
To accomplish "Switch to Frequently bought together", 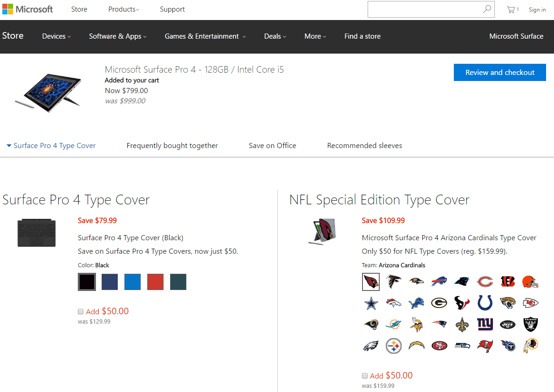I will tap(172, 145).
